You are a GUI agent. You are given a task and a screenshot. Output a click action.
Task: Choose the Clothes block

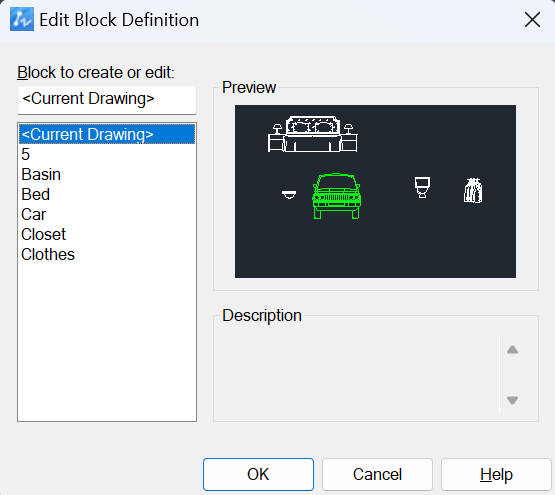[107, 254]
